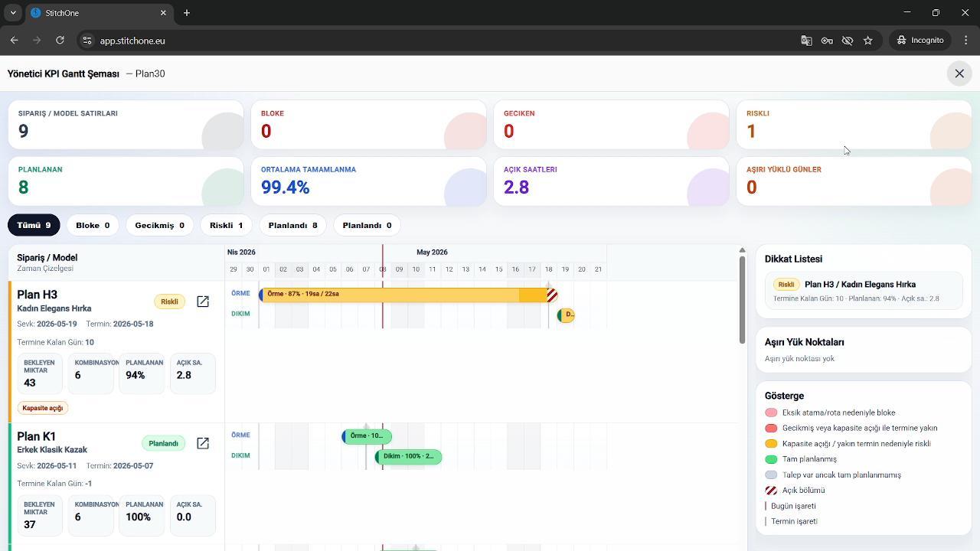Close the Yönetici KPI Gantt panel
Screen dimensions: 980x551
tap(959, 73)
